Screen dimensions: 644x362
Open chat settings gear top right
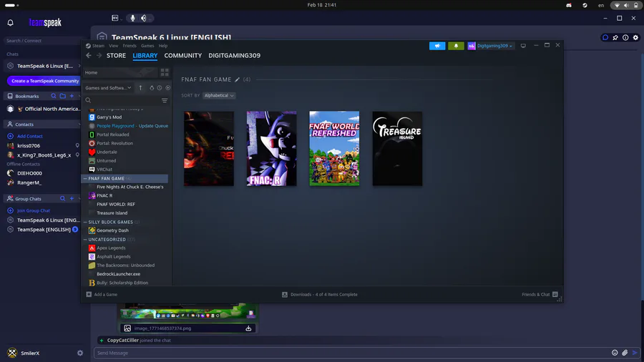(636, 37)
